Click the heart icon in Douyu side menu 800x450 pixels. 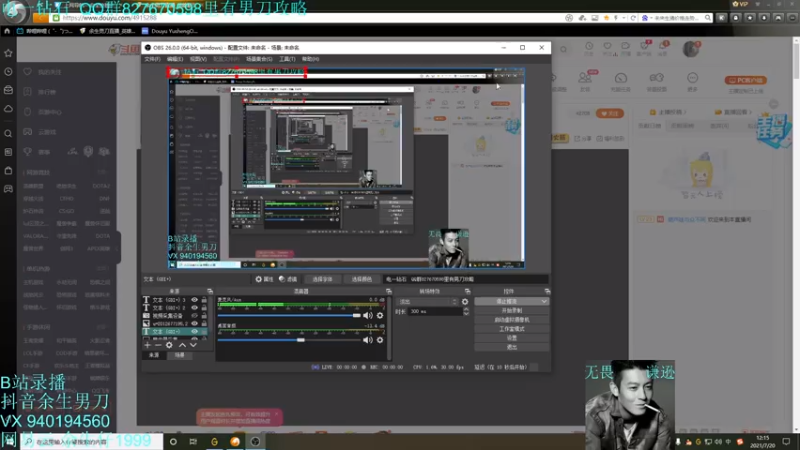tap(28, 72)
